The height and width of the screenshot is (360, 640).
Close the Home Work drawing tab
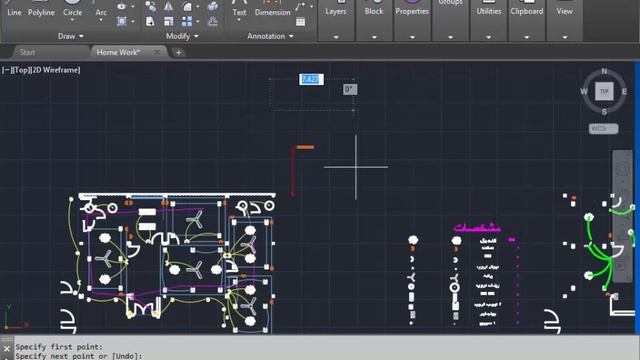[157, 52]
